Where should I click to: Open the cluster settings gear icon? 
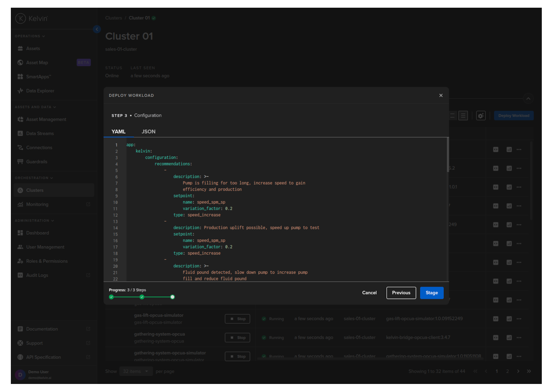tap(481, 116)
